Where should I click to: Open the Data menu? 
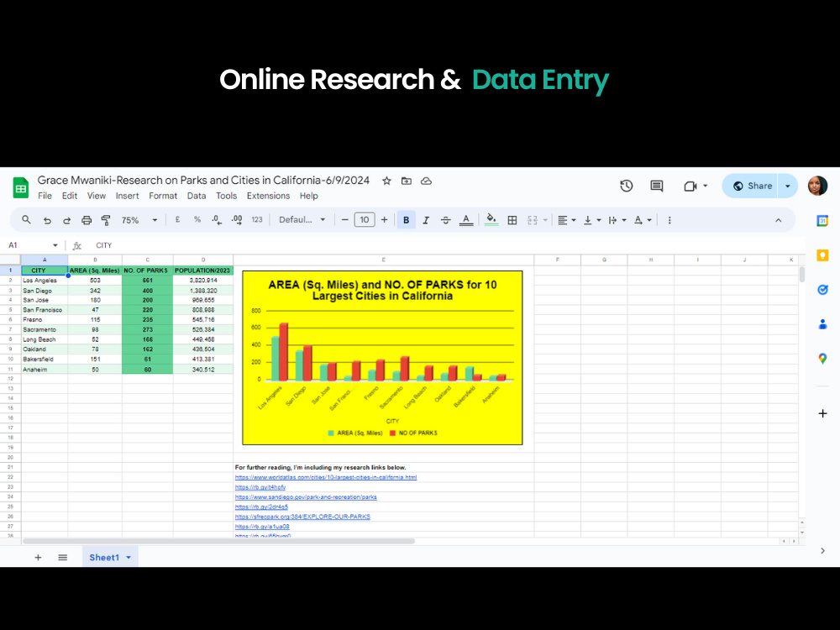[x=197, y=196]
